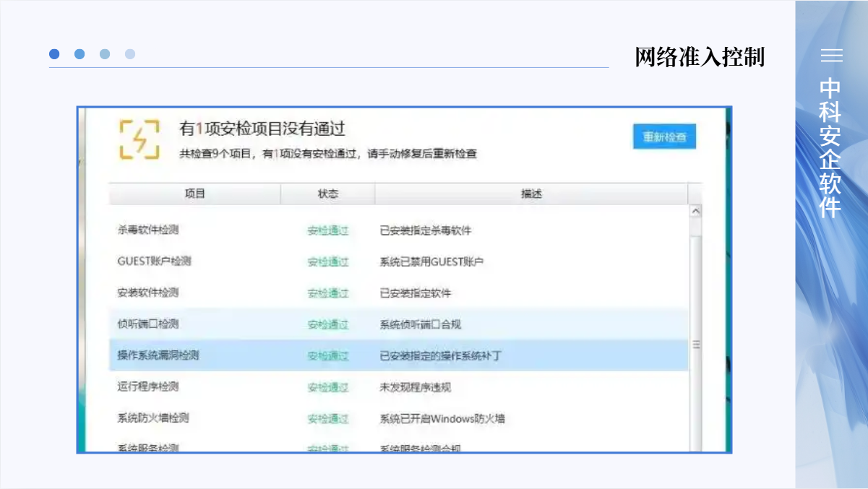The width and height of the screenshot is (868, 489).
Task: Click the yellow lightning warning icon
Action: pyautogui.click(x=139, y=139)
